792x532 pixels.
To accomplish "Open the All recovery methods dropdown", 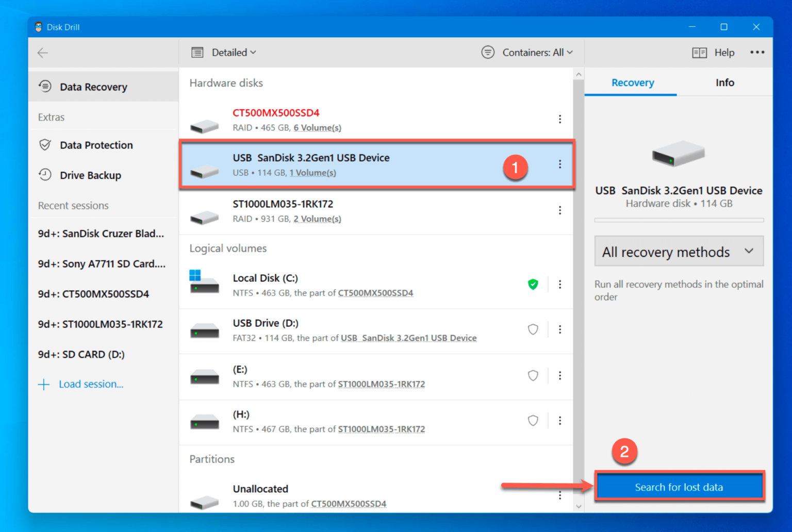I will 679,252.
